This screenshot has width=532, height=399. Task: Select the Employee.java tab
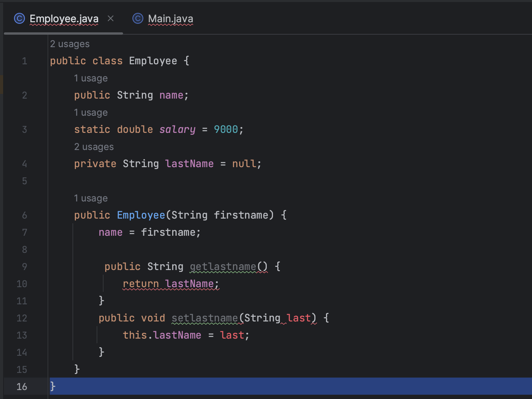pyautogui.click(x=64, y=18)
